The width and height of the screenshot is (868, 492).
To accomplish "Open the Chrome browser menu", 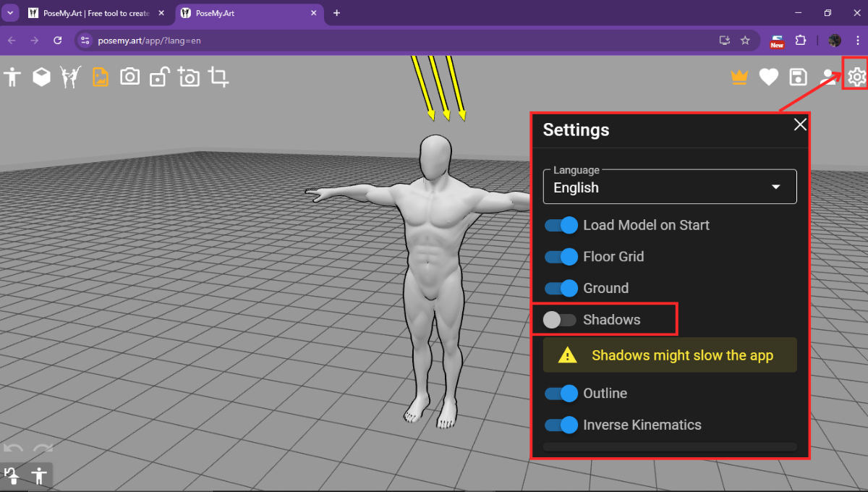I will pos(858,41).
